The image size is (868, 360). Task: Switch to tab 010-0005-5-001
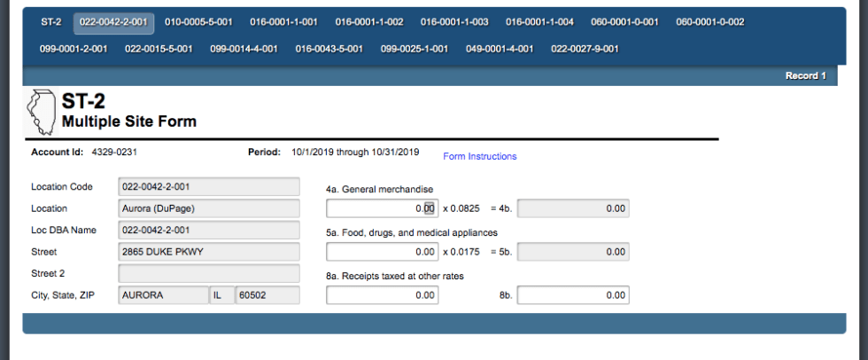pos(198,22)
